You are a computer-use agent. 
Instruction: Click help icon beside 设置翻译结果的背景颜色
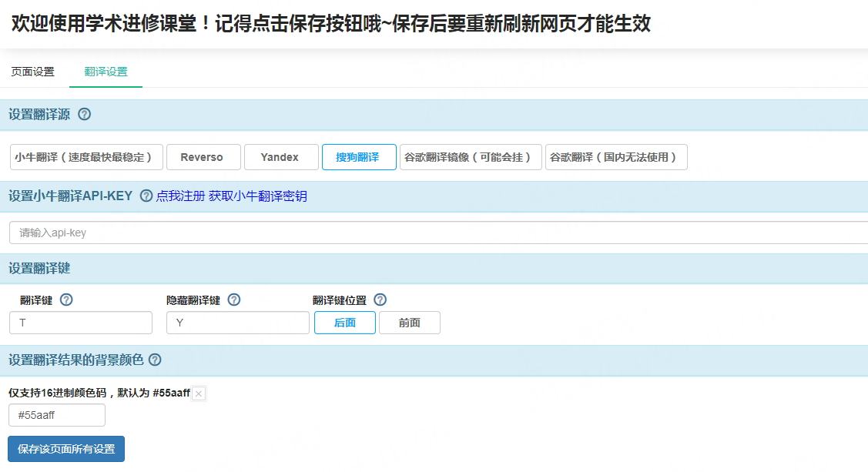click(155, 360)
